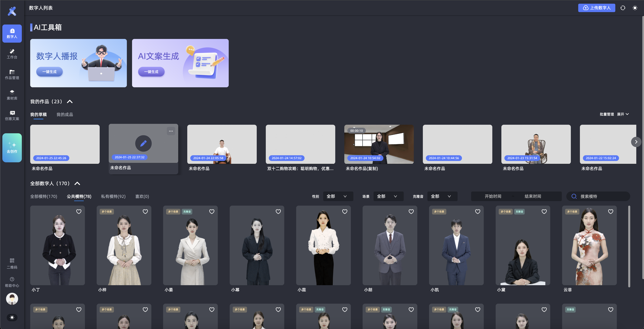Viewport: 644px width, 329px height.
Task: Select the 小朗 model card
Action: (390, 245)
